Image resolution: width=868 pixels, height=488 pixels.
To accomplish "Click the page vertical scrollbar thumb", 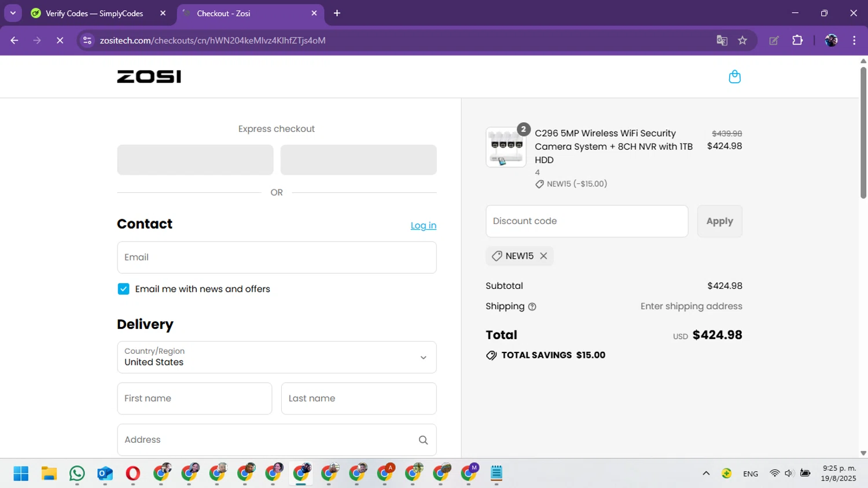I will pos(863,133).
